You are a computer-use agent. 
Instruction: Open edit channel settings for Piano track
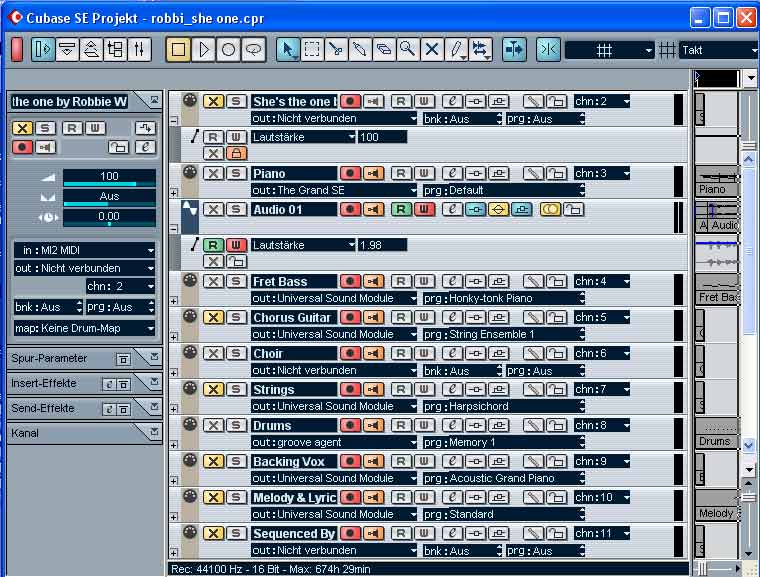[x=452, y=173]
